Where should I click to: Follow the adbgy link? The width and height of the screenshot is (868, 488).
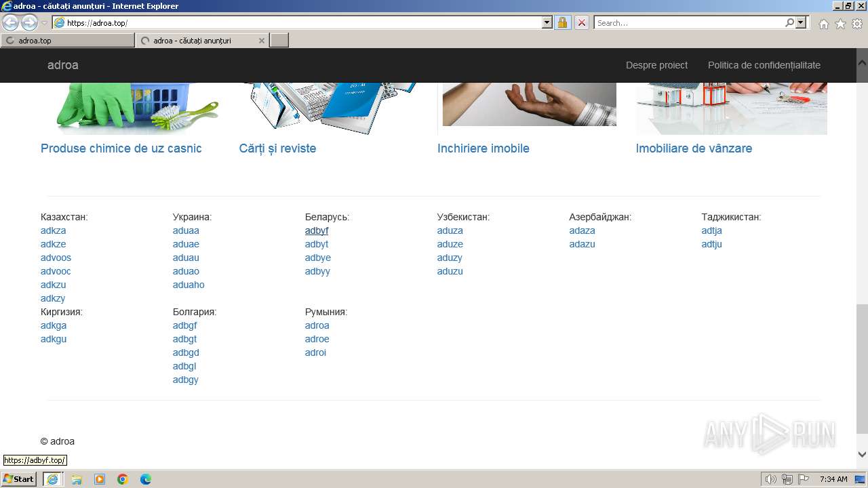coord(186,380)
